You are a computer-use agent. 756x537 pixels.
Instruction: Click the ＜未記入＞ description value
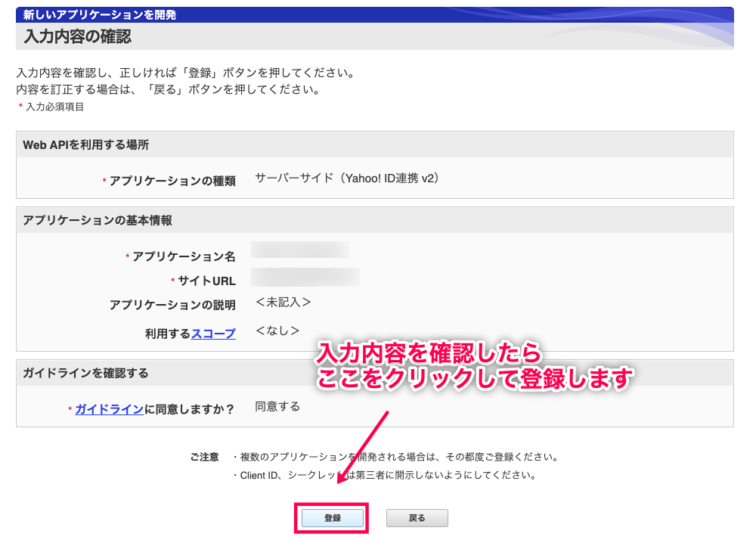tap(283, 302)
